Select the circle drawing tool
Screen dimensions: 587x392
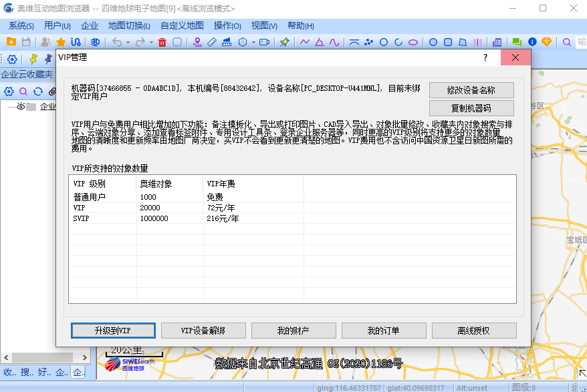(x=384, y=41)
